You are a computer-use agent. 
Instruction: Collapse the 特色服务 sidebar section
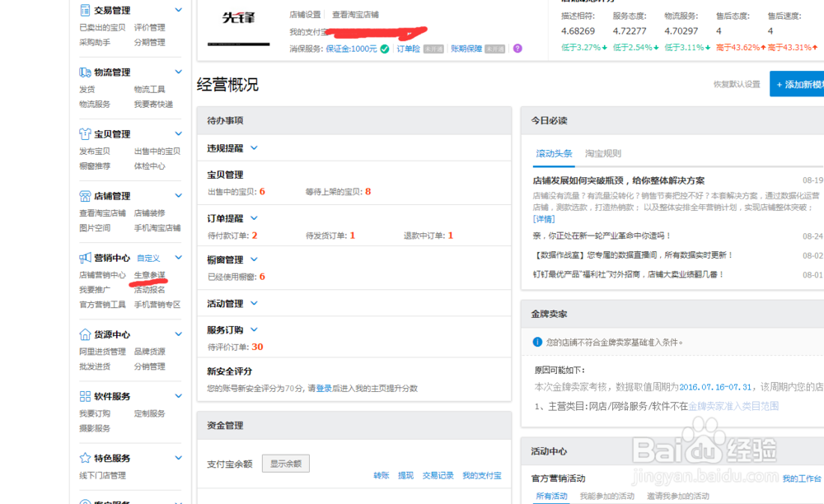click(x=178, y=458)
